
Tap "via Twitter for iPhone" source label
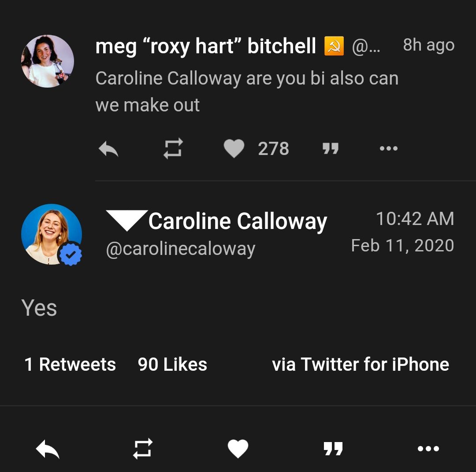click(360, 365)
